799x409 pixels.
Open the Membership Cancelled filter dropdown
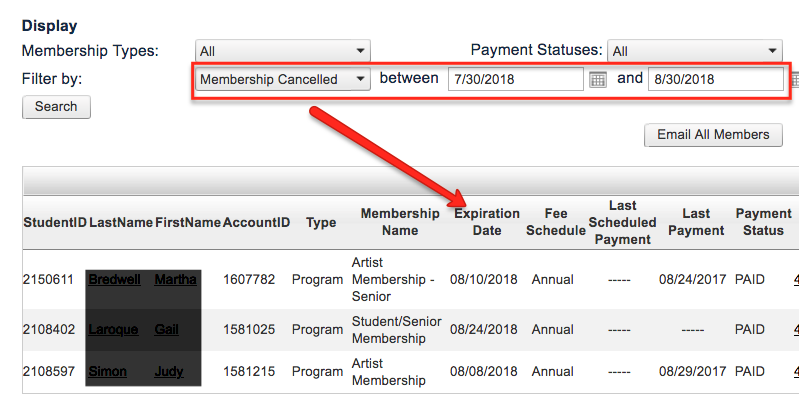coord(283,79)
